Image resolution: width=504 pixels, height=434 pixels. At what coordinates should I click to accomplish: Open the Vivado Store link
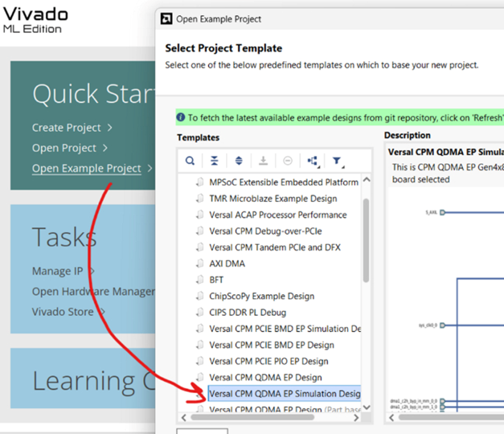63,312
